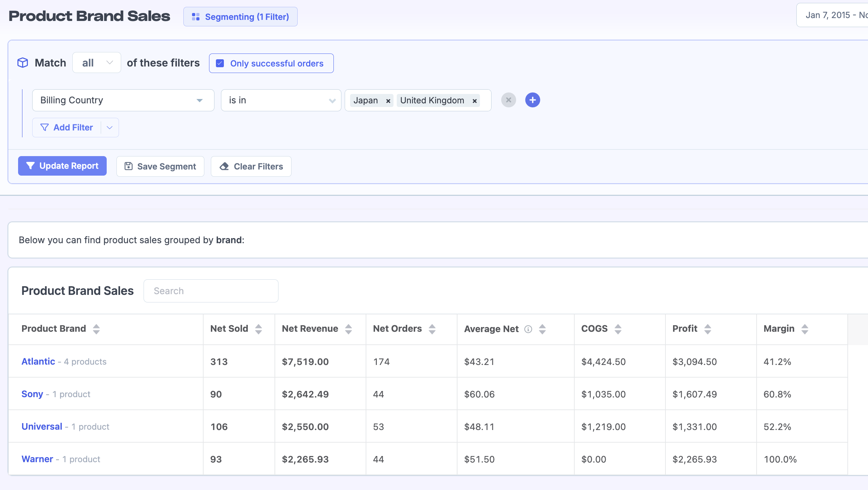The image size is (868, 490).
Task: Sort by Margin column arrows
Action: [804, 329]
